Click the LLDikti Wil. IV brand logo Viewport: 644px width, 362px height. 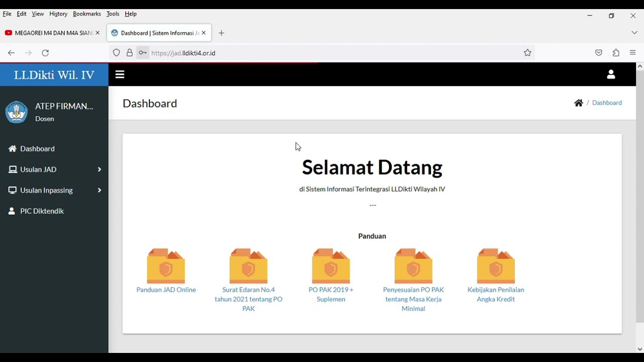[x=54, y=75]
